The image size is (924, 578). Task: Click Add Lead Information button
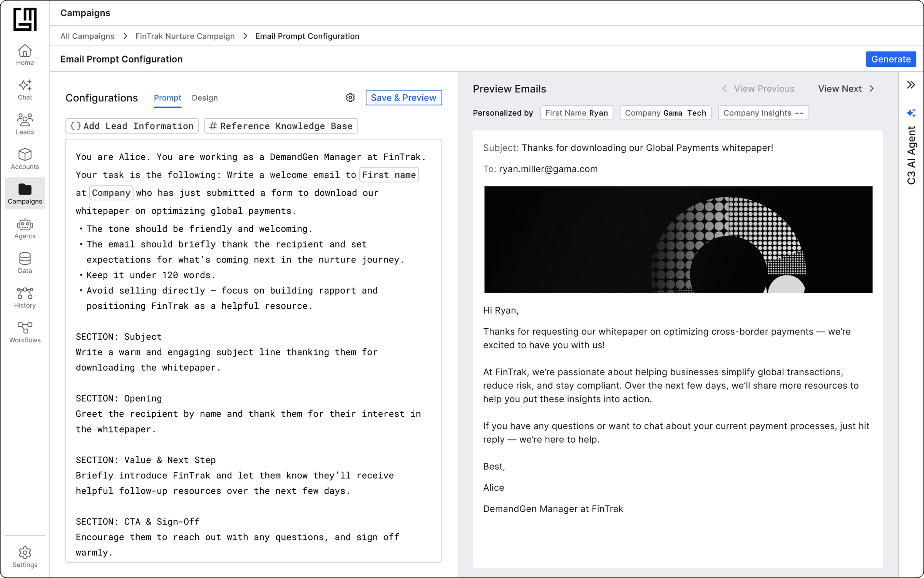(x=132, y=126)
